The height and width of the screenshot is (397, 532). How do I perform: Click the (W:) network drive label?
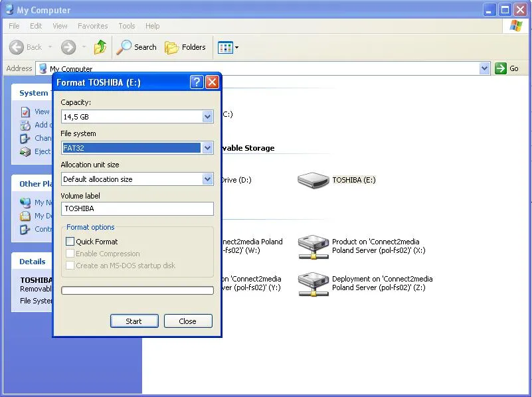[252, 246]
